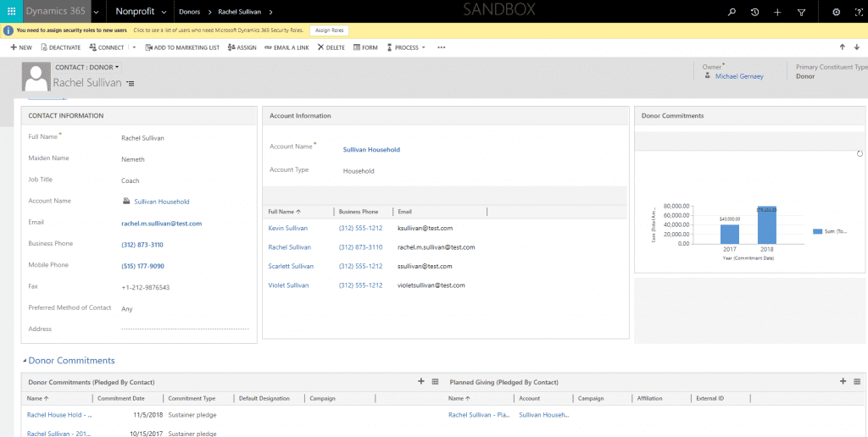Viewport: 868px width, 437px height.
Task: Click the FORM command
Action: tap(365, 47)
